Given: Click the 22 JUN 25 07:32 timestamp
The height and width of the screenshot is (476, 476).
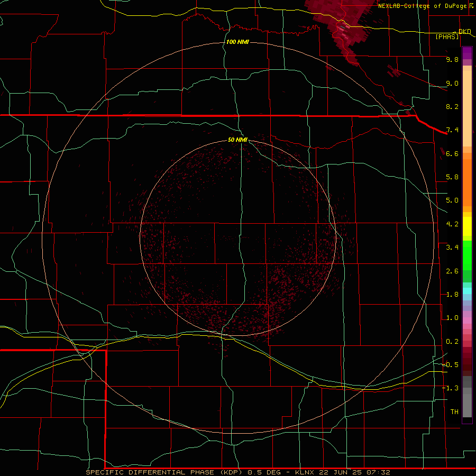Looking at the screenshot, I should pos(354,472).
